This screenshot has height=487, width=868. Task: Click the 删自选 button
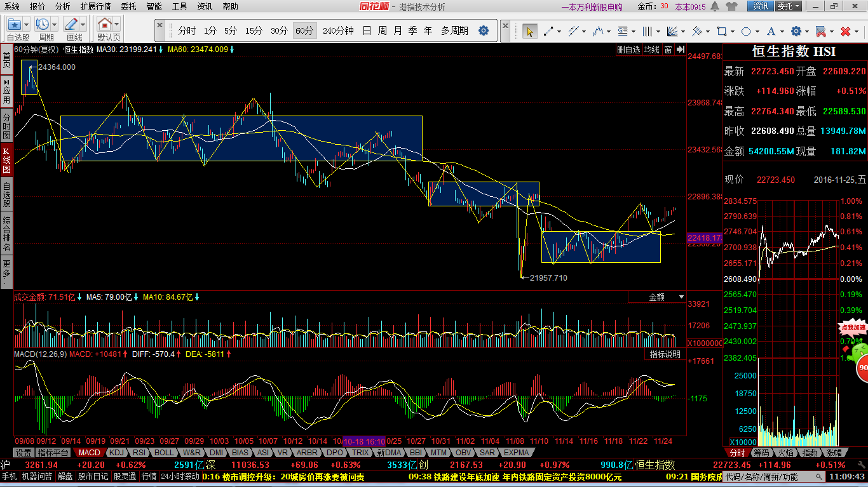pyautogui.click(x=628, y=50)
